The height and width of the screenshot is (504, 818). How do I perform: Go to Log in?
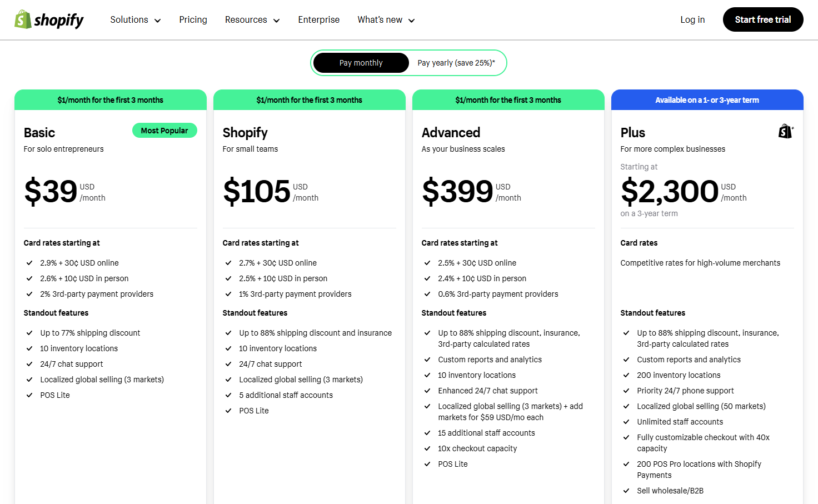coord(692,20)
